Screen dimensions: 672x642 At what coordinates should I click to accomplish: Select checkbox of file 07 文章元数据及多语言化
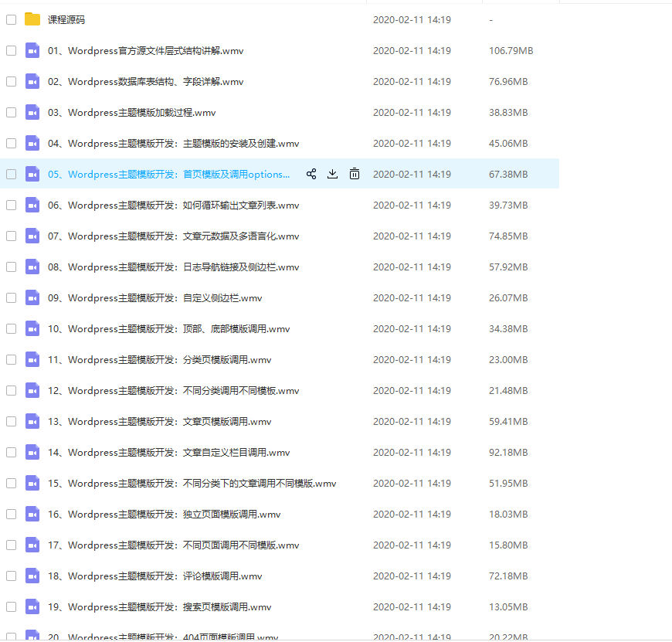click(x=11, y=236)
